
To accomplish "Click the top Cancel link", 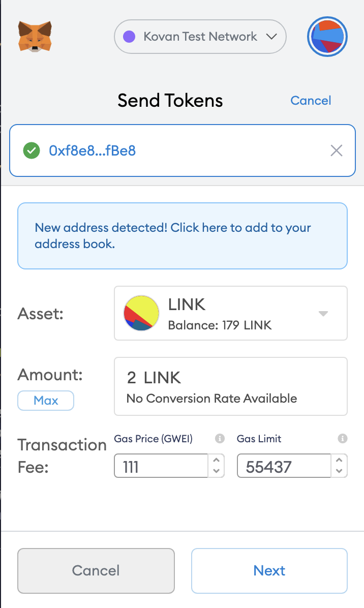I will pyautogui.click(x=311, y=101).
